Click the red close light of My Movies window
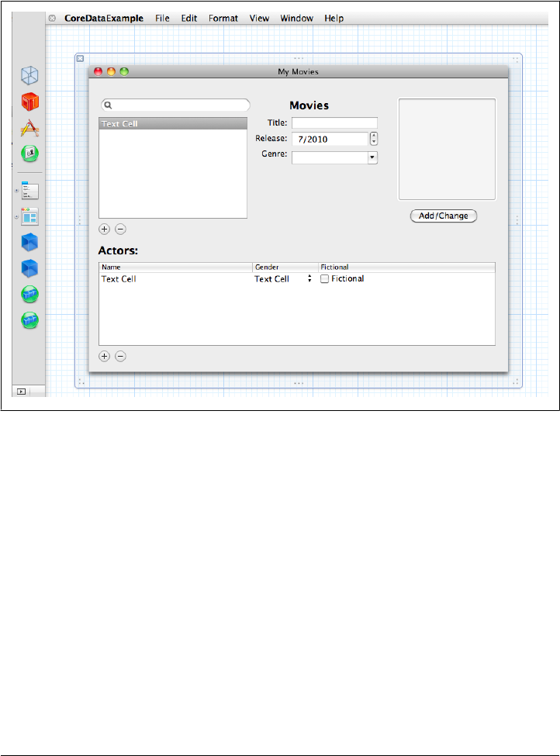This screenshot has height=756, width=560. (98, 71)
